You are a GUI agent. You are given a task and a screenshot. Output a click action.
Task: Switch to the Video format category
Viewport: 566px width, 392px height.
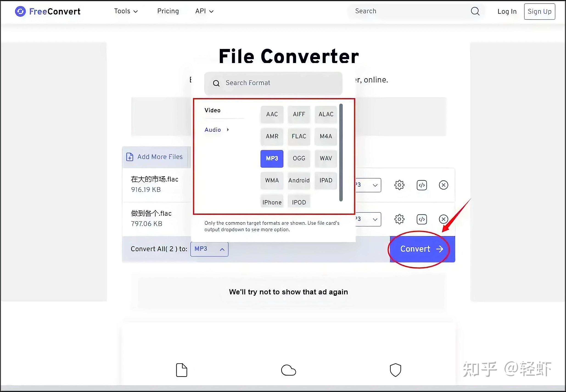pos(213,110)
